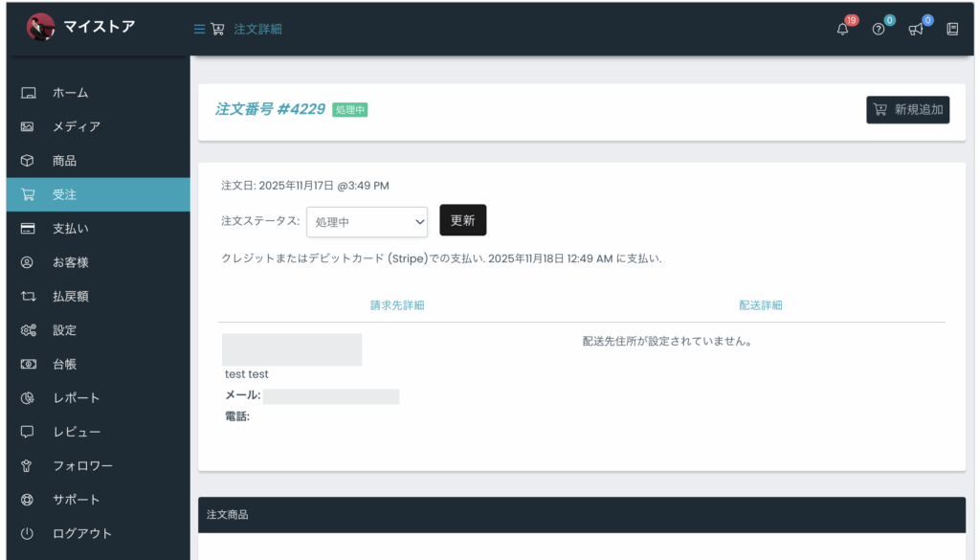The width and height of the screenshot is (980, 560).
Task: Open the notifications bell icon
Action: click(842, 29)
